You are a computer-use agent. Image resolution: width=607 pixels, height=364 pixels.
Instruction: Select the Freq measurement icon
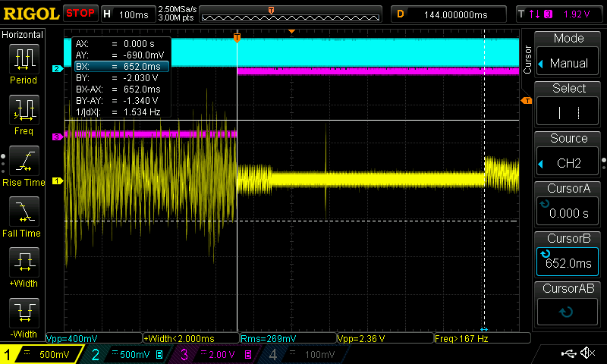point(24,110)
